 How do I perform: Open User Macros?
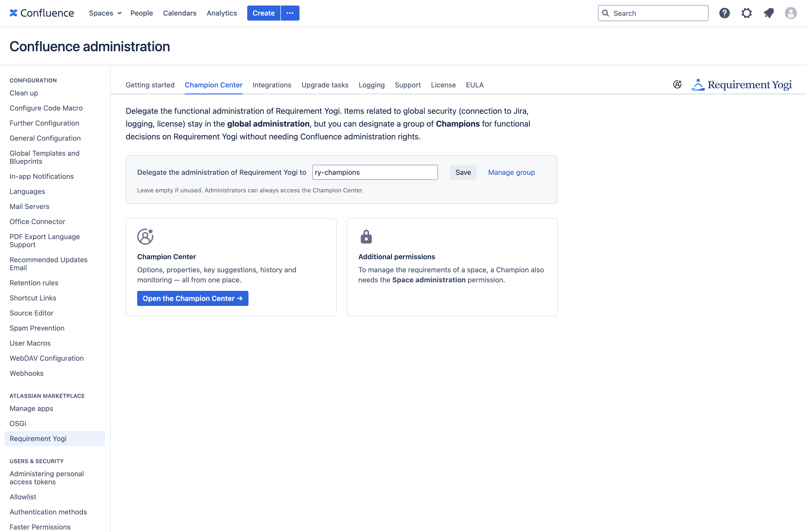pos(30,343)
